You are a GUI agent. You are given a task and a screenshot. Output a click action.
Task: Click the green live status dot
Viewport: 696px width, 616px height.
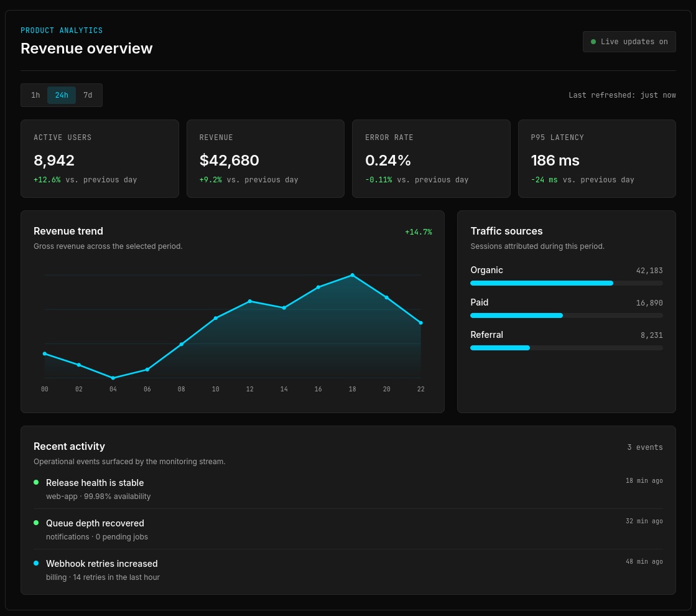point(593,42)
